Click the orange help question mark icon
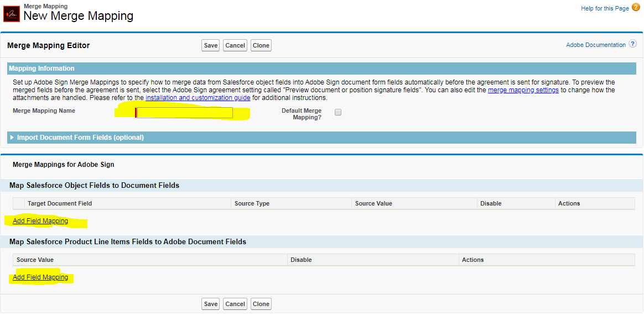Screen dimensions: 644x321 [x=636, y=8]
